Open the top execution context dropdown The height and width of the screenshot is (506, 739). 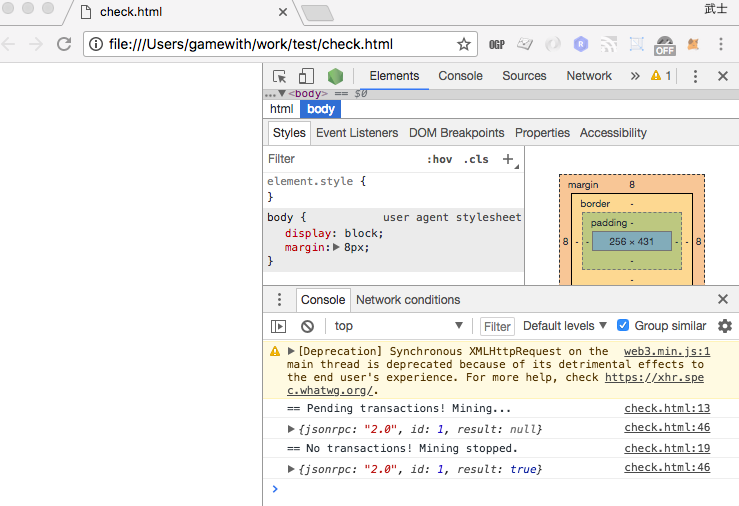click(x=398, y=326)
